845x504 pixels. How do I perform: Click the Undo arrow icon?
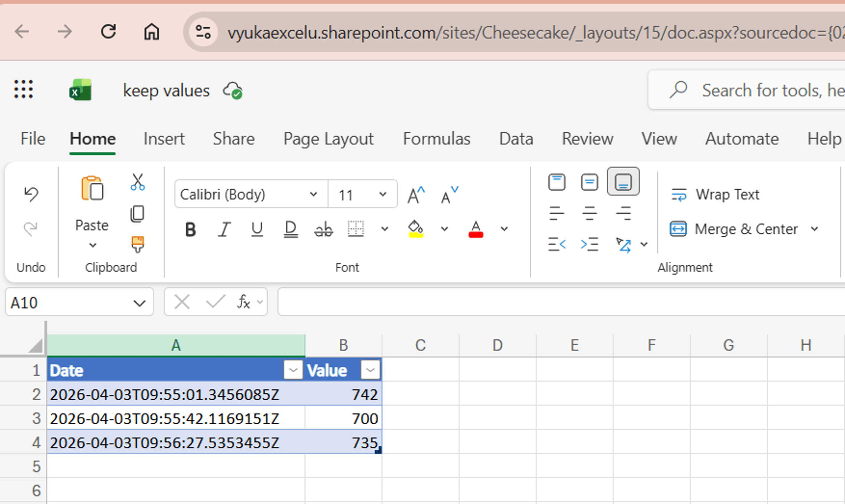tap(31, 194)
